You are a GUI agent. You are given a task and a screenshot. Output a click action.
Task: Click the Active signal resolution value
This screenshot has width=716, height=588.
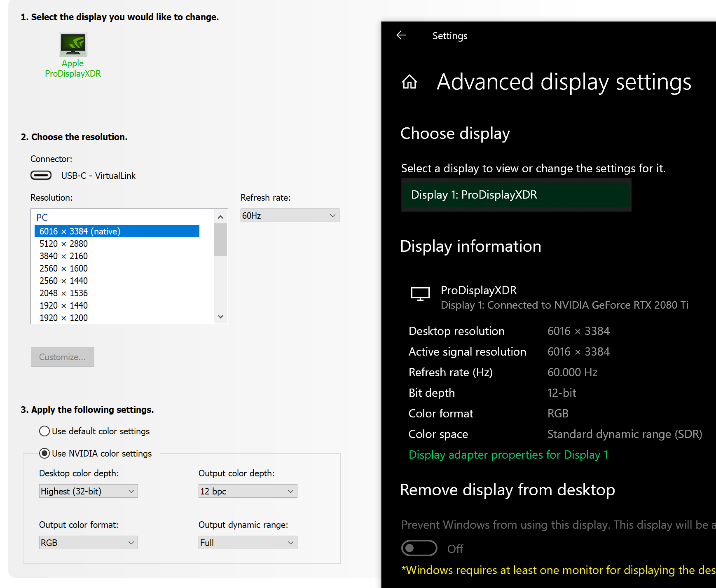tap(578, 351)
